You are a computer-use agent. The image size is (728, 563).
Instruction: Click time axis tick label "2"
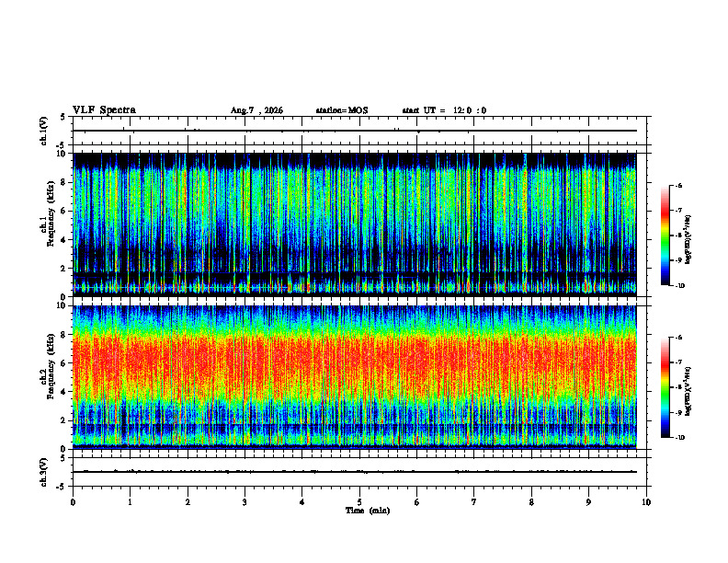pyautogui.click(x=188, y=502)
